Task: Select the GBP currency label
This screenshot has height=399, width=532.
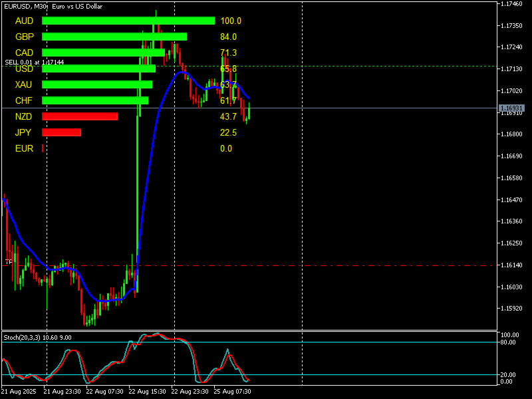Action: [x=25, y=37]
